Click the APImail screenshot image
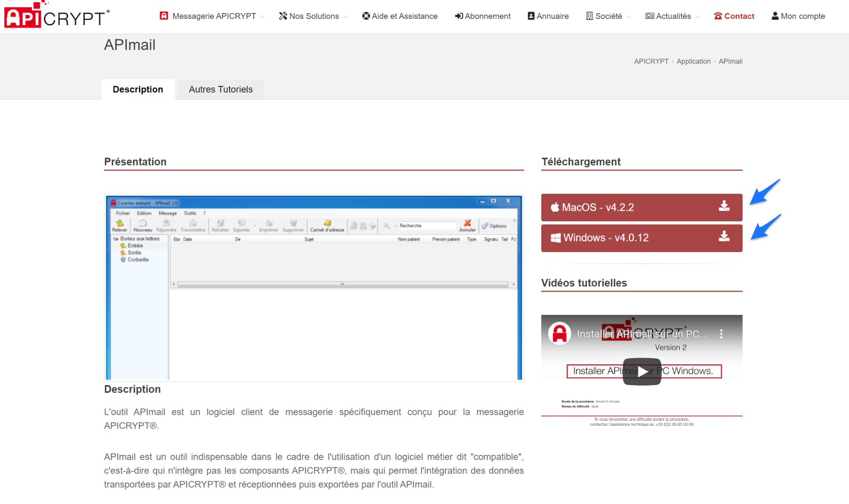 pos(314,288)
